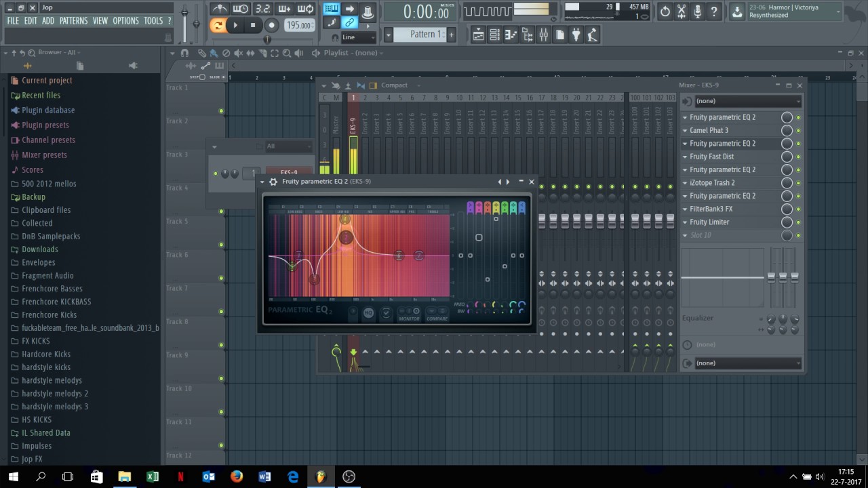Screen dimensions: 868x488
Task: Open the EDIT menu
Action: [31, 21]
